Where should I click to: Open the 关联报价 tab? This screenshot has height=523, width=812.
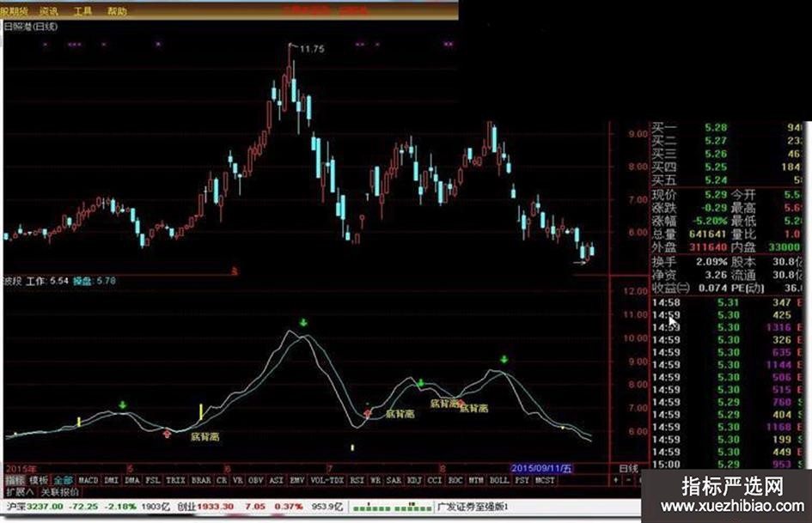[60, 491]
